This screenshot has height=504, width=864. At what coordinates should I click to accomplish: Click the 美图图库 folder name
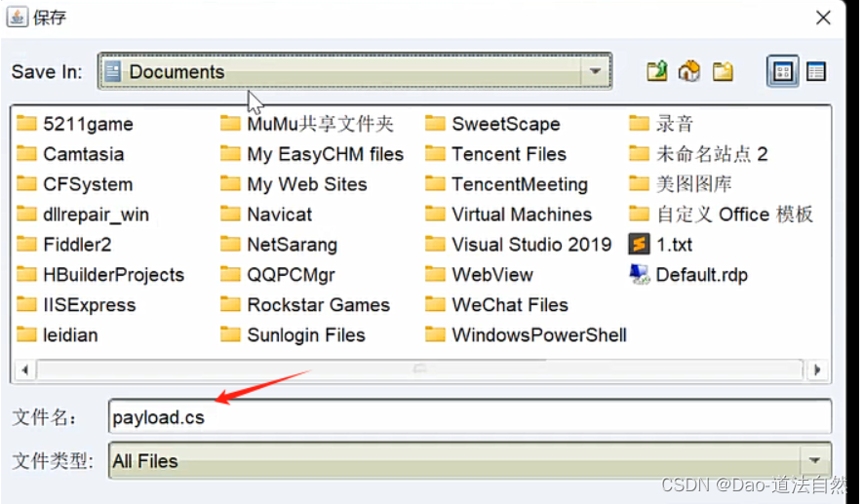693,184
